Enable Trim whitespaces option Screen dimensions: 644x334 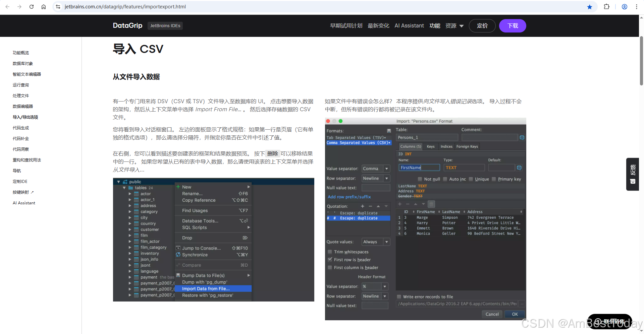coord(330,252)
